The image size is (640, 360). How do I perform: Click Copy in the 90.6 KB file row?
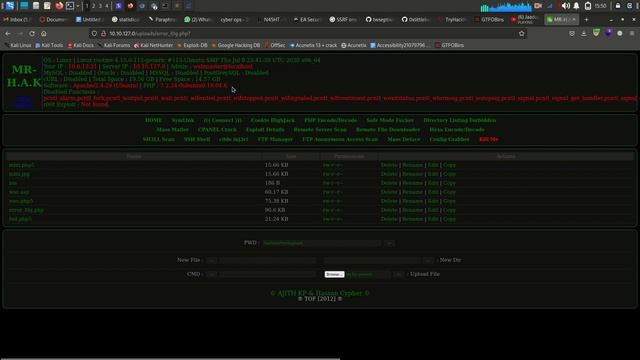449,210
